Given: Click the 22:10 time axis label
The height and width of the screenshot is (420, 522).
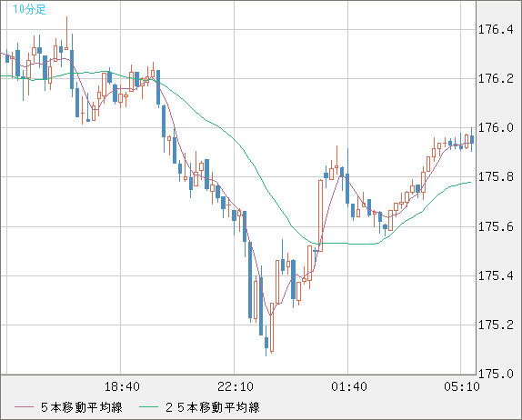Looking at the screenshot, I should click(x=236, y=386).
